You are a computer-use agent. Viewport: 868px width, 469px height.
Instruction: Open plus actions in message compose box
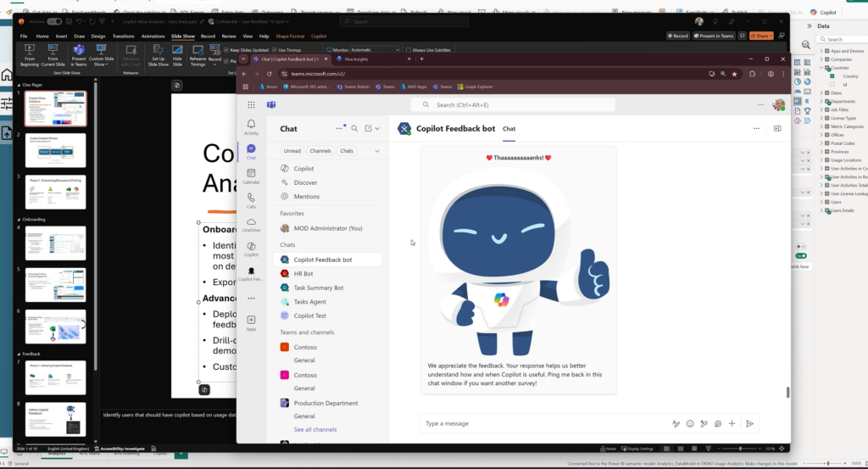(732, 423)
